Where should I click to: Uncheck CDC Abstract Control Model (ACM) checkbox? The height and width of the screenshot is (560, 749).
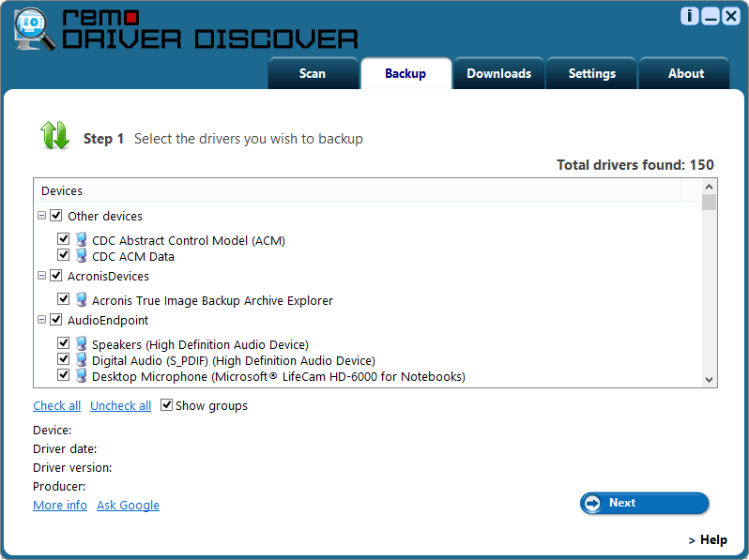tap(63, 238)
